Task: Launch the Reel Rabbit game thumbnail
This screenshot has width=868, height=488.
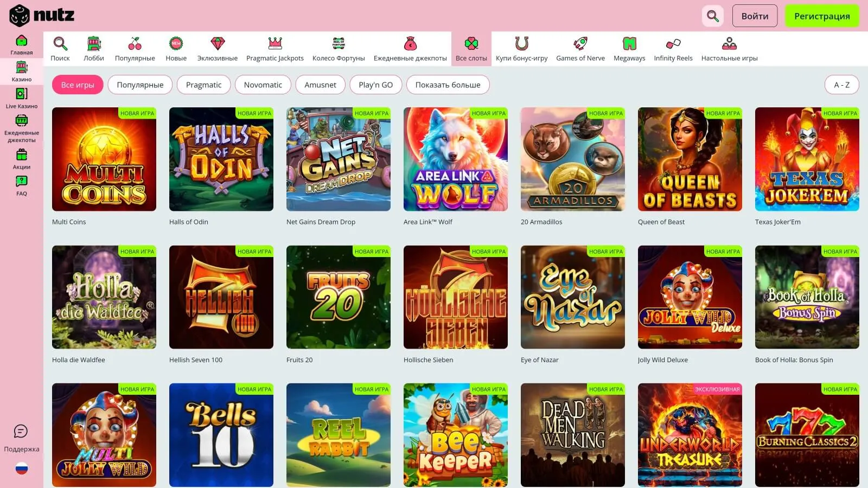Action: (339, 435)
